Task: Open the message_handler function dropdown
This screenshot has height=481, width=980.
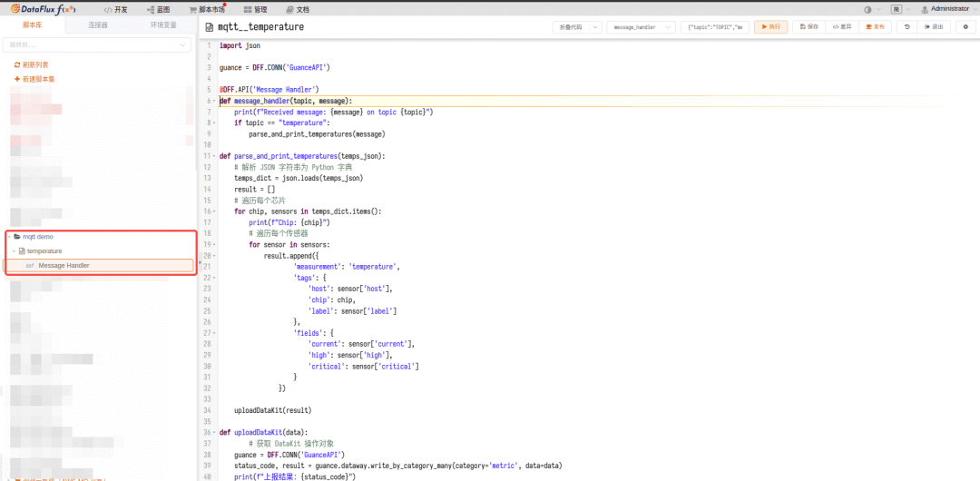Action: [x=642, y=27]
